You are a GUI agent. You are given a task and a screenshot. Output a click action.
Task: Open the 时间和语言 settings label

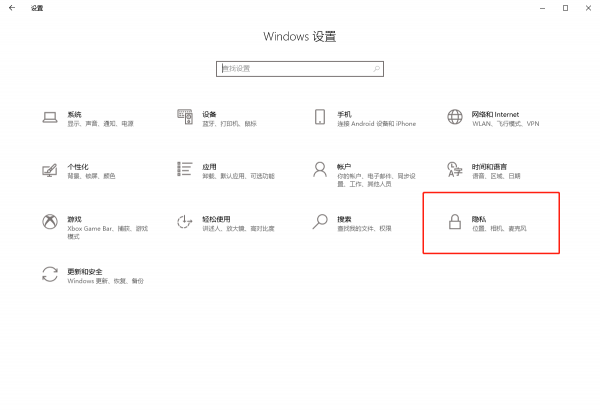(x=489, y=167)
